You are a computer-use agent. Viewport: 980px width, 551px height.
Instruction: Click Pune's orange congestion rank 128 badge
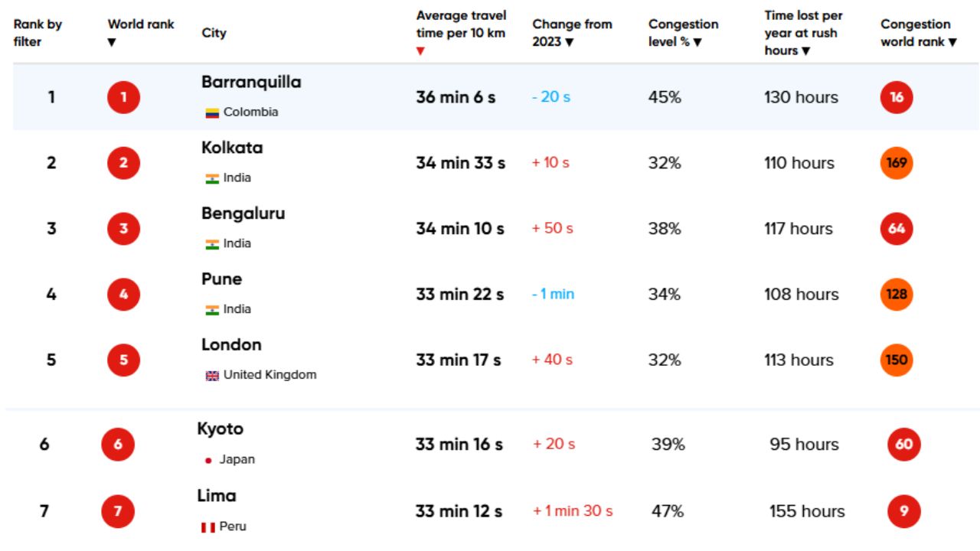coord(897,295)
